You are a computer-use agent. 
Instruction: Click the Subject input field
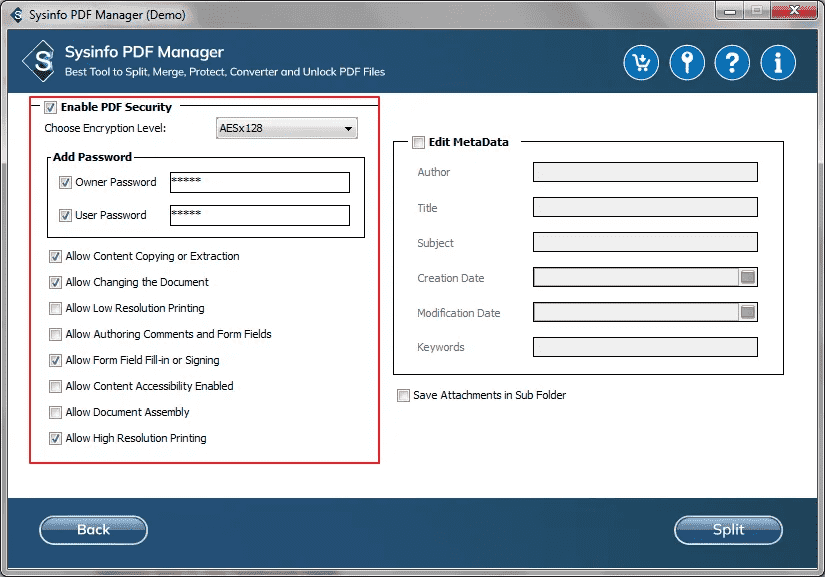click(645, 242)
